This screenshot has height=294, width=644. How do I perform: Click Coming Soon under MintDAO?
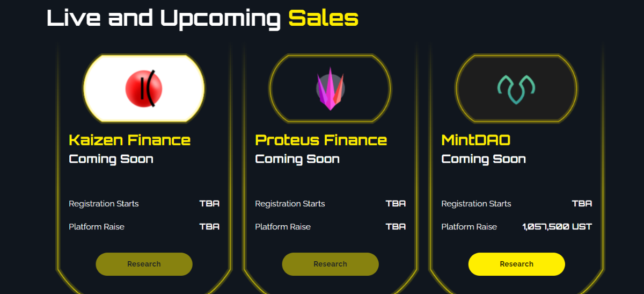pos(484,159)
